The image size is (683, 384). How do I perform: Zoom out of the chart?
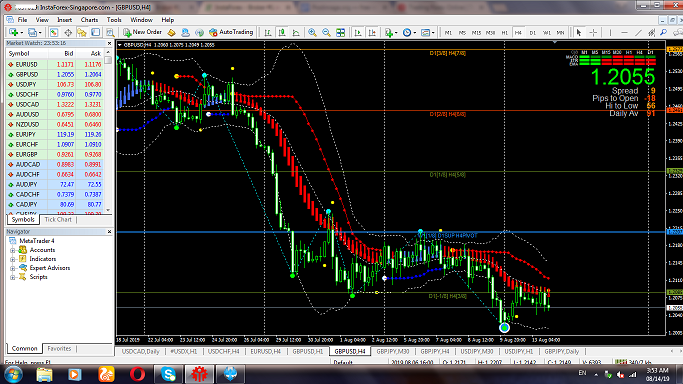pos(326,32)
